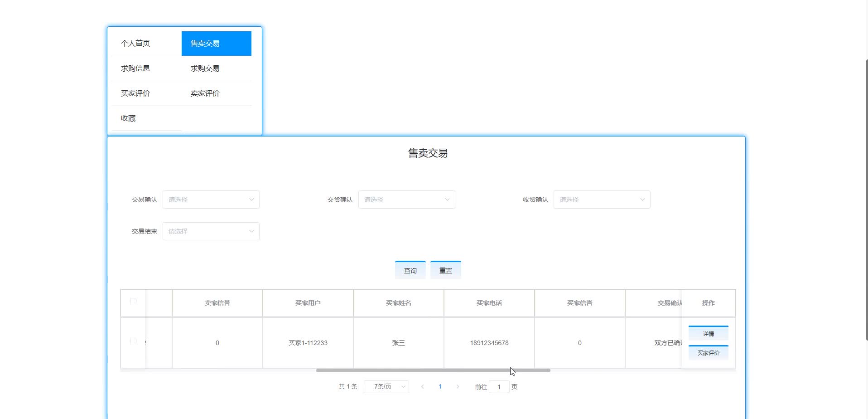Image resolution: width=868 pixels, height=419 pixels.
Task: Click the 买家姓名 column header
Action: point(399,303)
